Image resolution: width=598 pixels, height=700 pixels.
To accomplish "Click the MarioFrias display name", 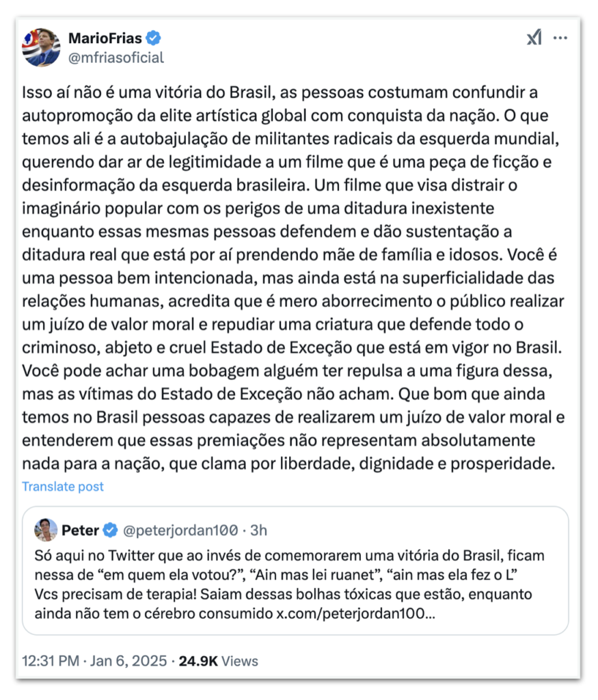I will [105, 38].
